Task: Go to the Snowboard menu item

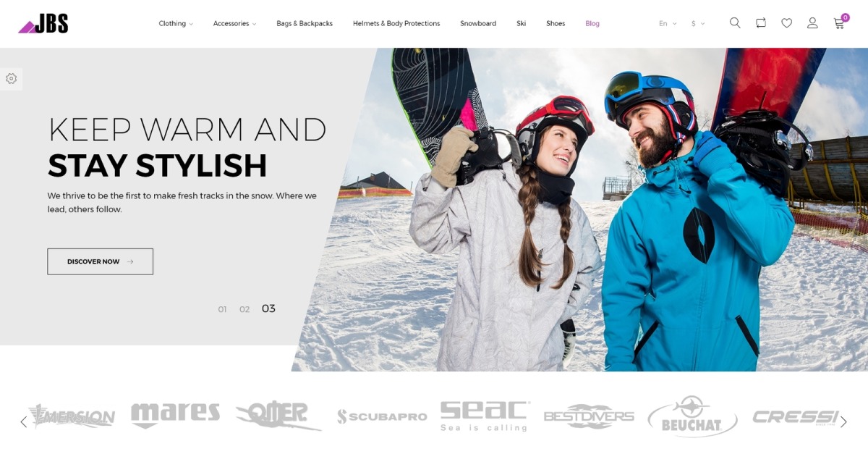Action: [x=478, y=24]
